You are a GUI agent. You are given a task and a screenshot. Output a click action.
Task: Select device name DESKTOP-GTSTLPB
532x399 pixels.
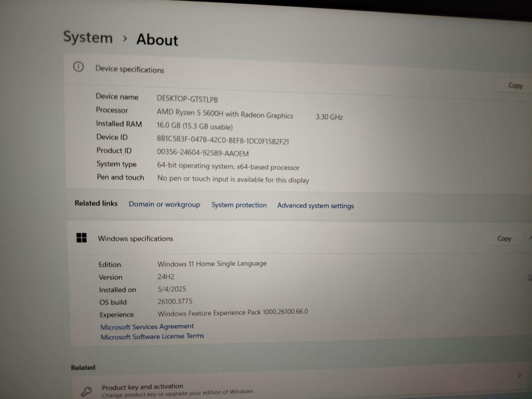[x=187, y=99]
